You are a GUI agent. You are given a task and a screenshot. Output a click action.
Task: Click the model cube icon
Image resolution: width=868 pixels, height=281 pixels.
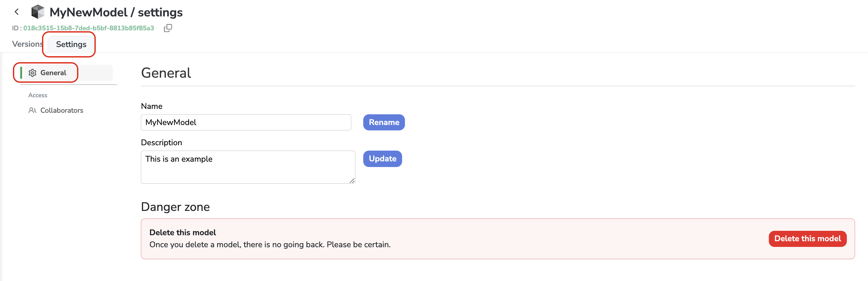(x=38, y=12)
